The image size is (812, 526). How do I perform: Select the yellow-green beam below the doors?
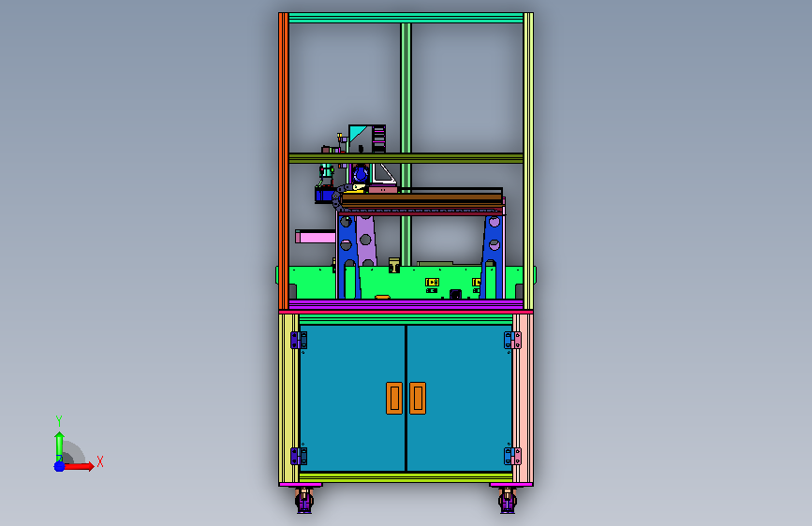406,476
